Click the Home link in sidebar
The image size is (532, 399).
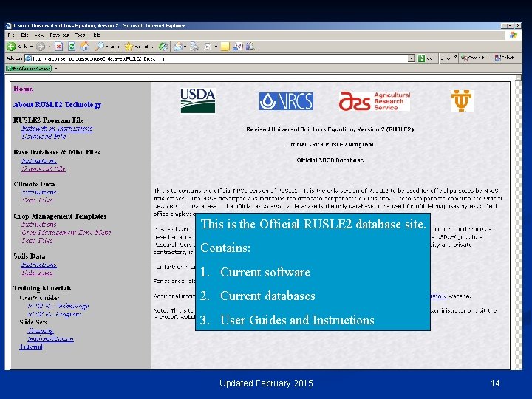point(23,89)
